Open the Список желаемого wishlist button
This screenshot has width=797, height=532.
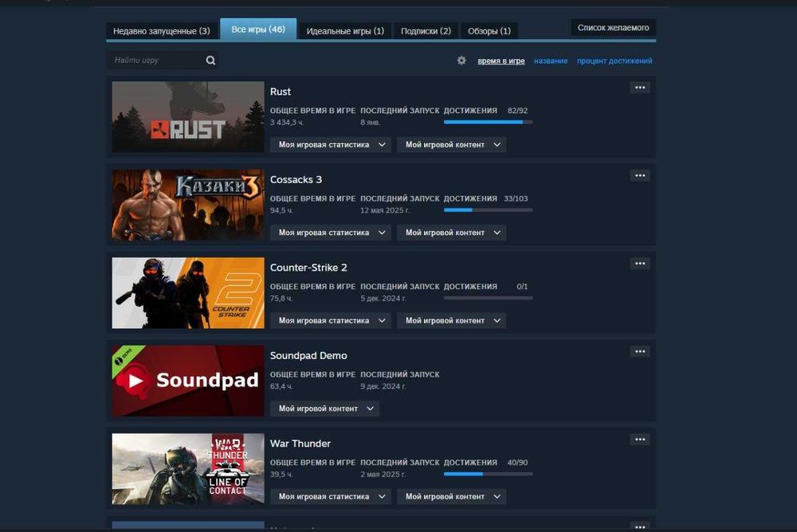(613, 27)
